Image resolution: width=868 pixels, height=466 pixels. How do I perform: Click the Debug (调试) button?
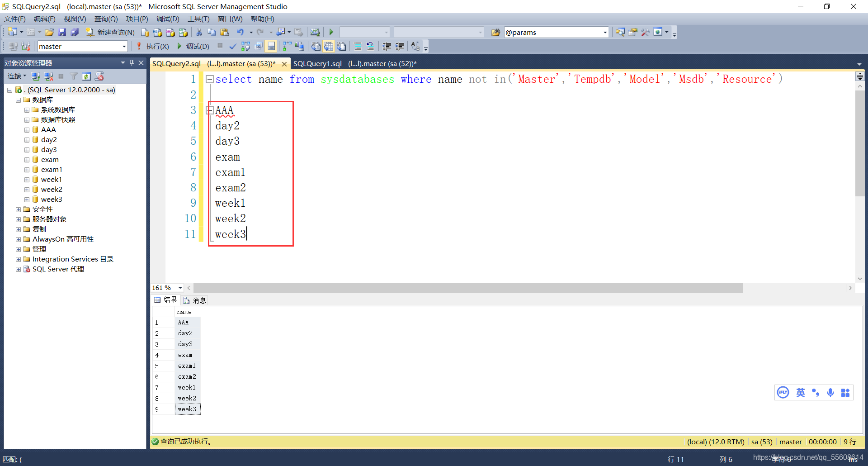(193, 46)
